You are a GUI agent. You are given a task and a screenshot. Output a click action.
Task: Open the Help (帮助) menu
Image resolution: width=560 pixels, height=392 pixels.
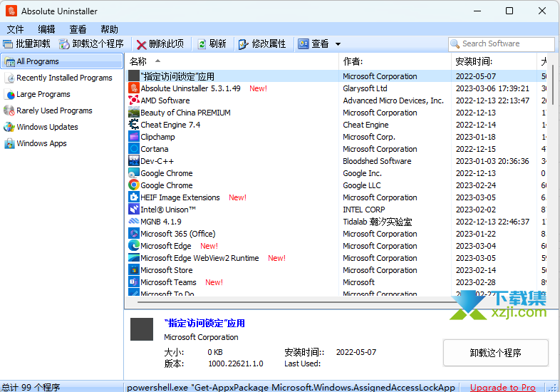[109, 29]
